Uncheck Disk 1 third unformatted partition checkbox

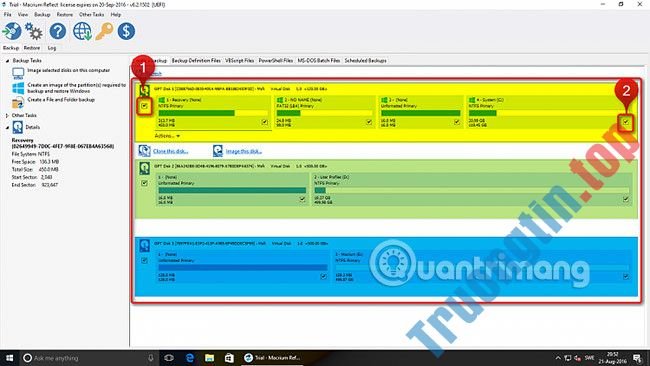click(457, 122)
